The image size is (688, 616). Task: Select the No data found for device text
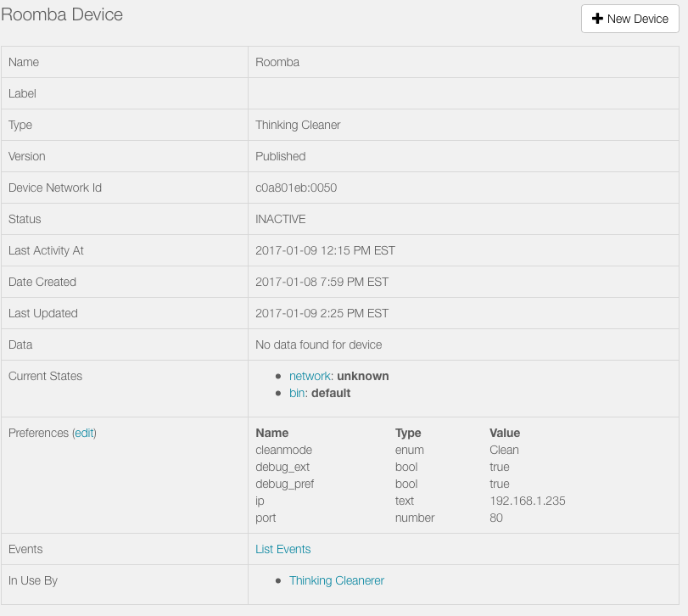tap(319, 344)
